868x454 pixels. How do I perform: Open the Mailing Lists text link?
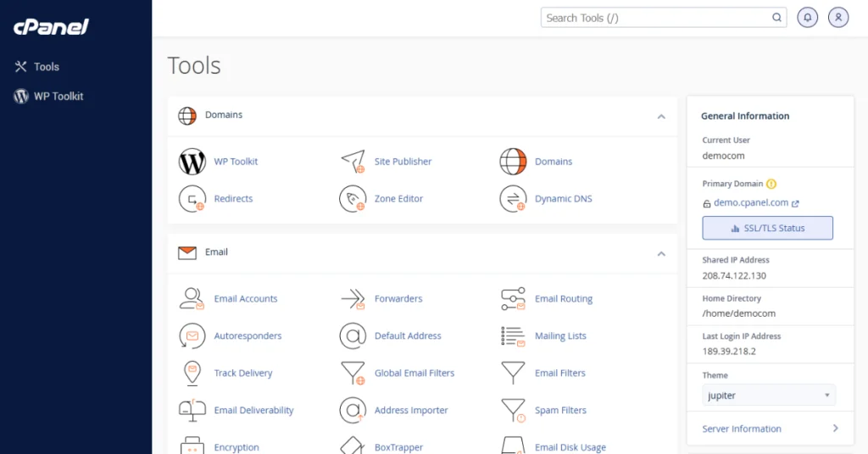pyautogui.click(x=560, y=335)
